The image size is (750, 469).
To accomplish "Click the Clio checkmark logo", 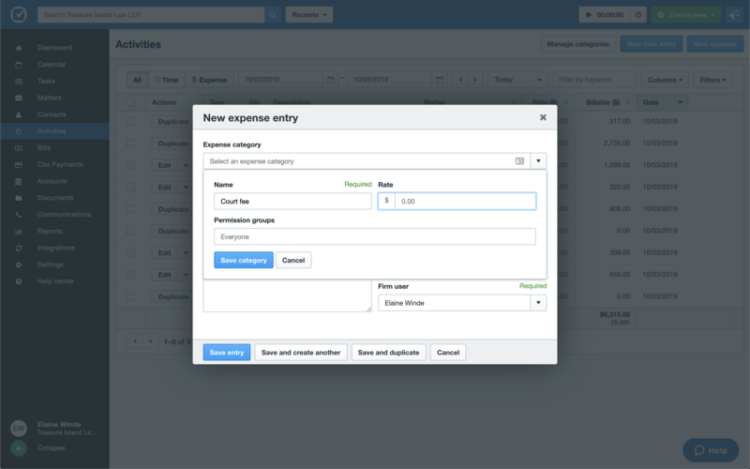I will (x=16, y=15).
